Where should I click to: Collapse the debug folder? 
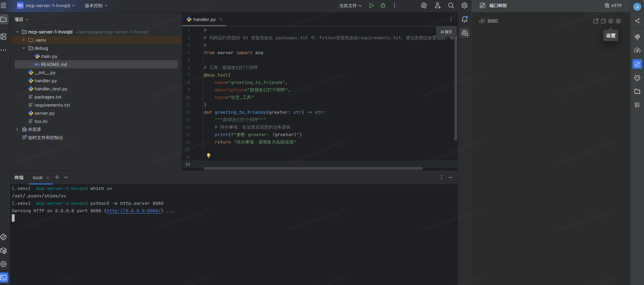(x=24, y=48)
